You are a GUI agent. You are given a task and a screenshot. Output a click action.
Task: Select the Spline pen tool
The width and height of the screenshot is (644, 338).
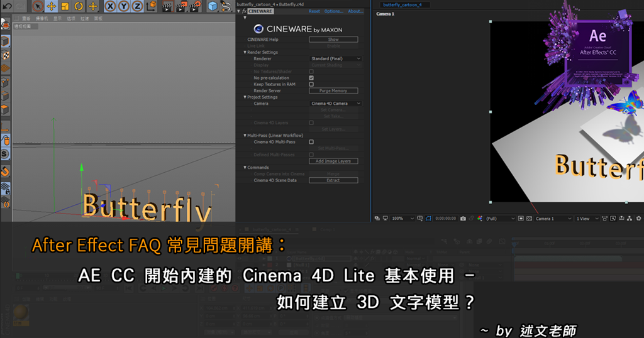click(x=226, y=6)
